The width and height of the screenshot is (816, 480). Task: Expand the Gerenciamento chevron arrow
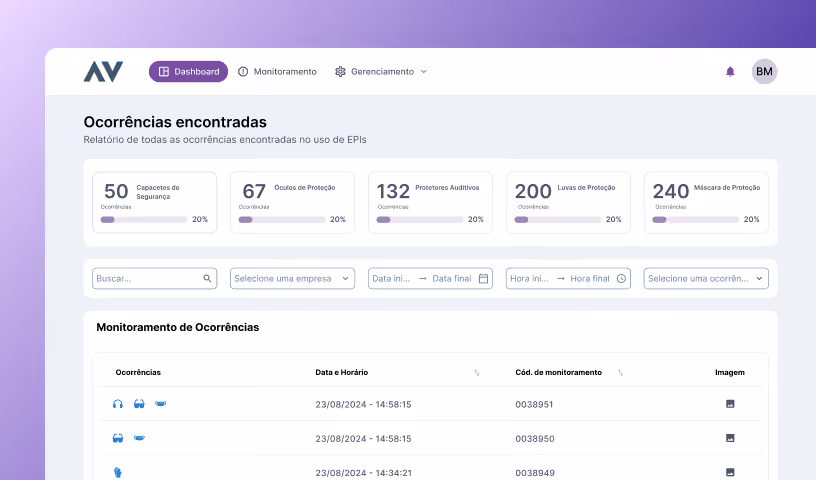pos(424,71)
